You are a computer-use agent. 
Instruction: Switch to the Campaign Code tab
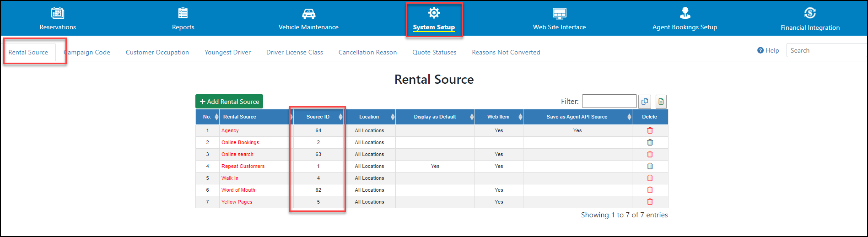click(87, 52)
